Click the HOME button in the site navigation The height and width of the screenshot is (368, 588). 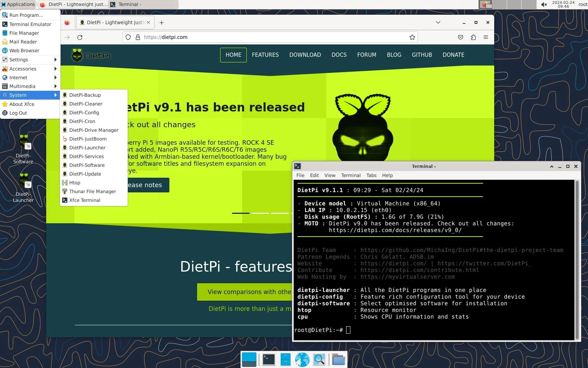[233, 55]
